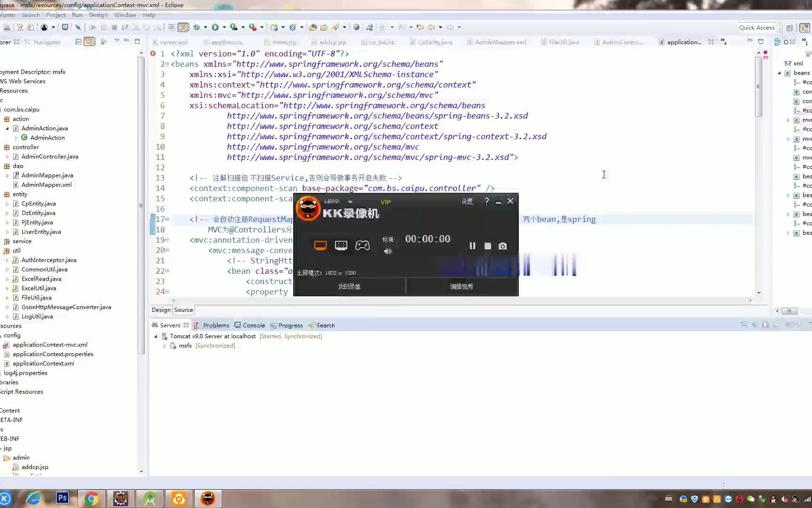The height and width of the screenshot is (508, 812).
Task: Click the Link with Editor icon in explorer
Action: tap(89, 42)
